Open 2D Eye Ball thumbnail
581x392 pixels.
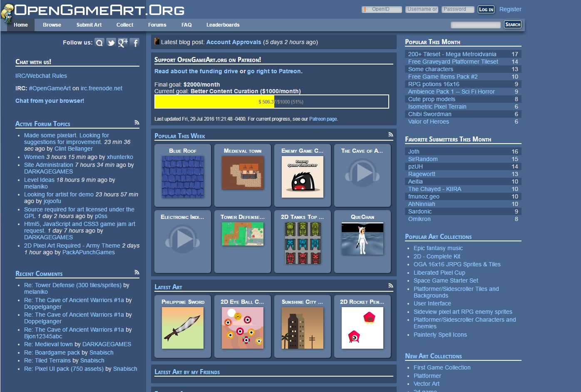243,328
